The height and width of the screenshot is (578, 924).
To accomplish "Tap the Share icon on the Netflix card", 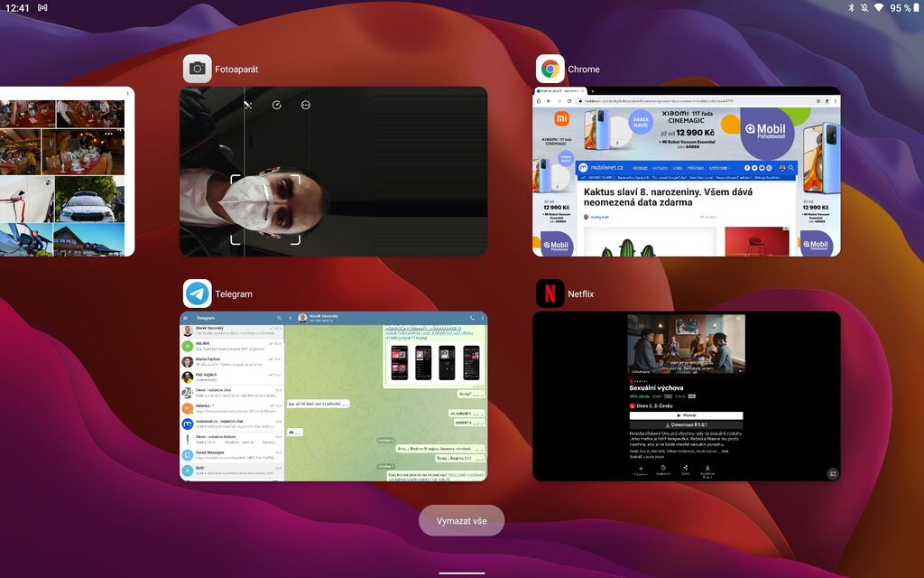I will 686,467.
